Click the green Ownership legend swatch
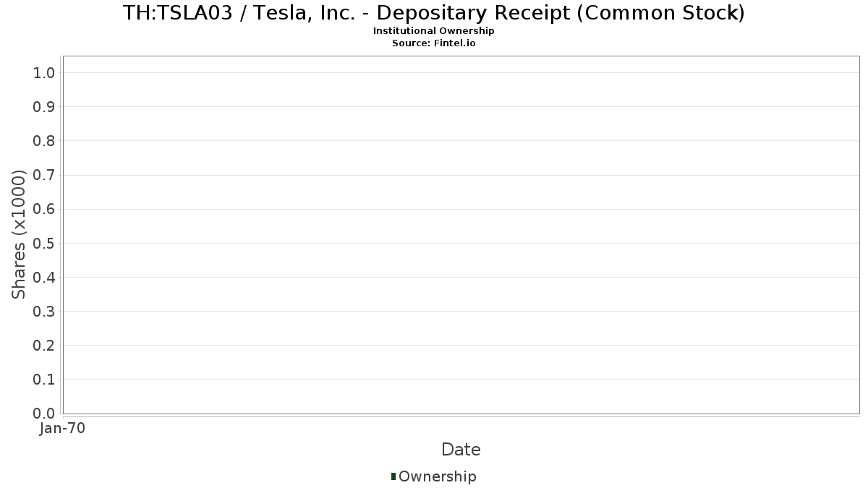The width and height of the screenshot is (868, 488). [x=393, y=476]
